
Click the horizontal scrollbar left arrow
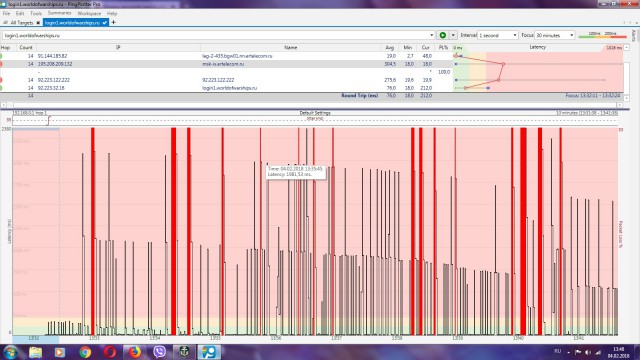3,105
